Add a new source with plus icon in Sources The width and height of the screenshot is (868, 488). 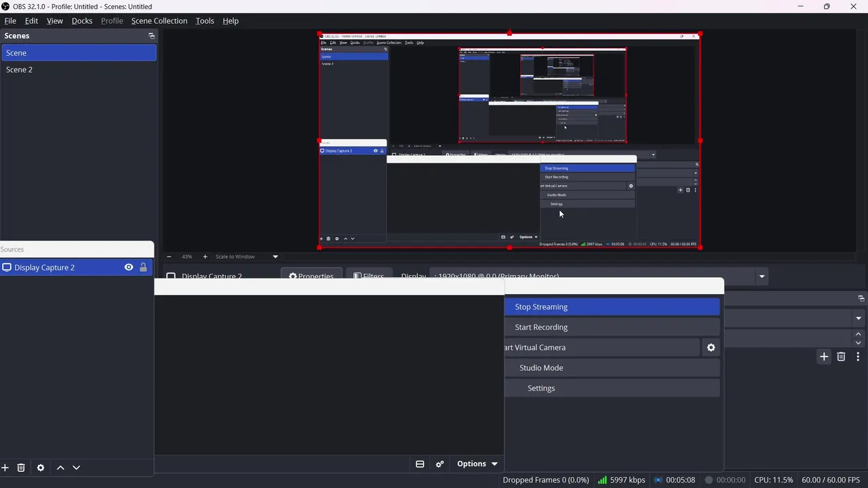5,468
